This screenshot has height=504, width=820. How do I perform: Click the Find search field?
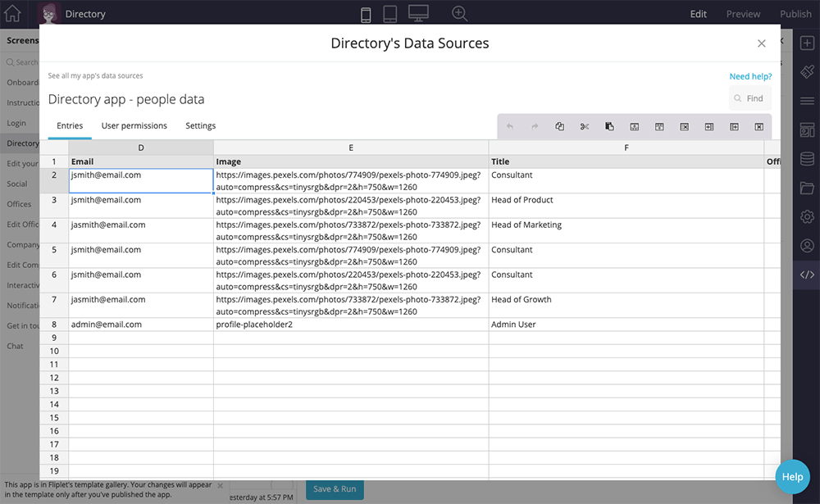754,98
